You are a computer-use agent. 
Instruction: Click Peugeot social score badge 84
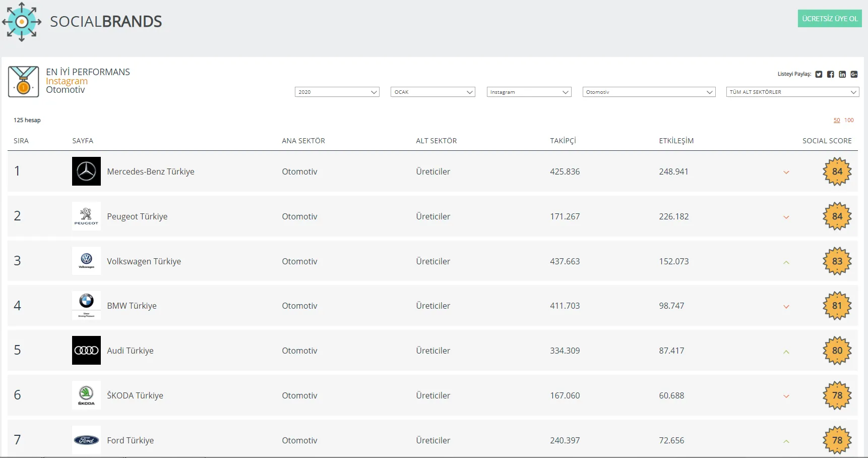click(837, 216)
